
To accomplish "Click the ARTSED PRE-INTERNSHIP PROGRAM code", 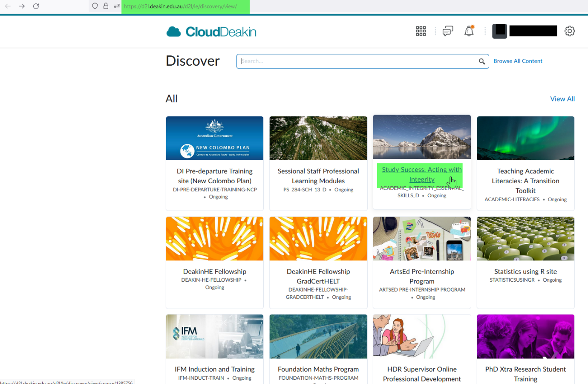I will coord(422,290).
